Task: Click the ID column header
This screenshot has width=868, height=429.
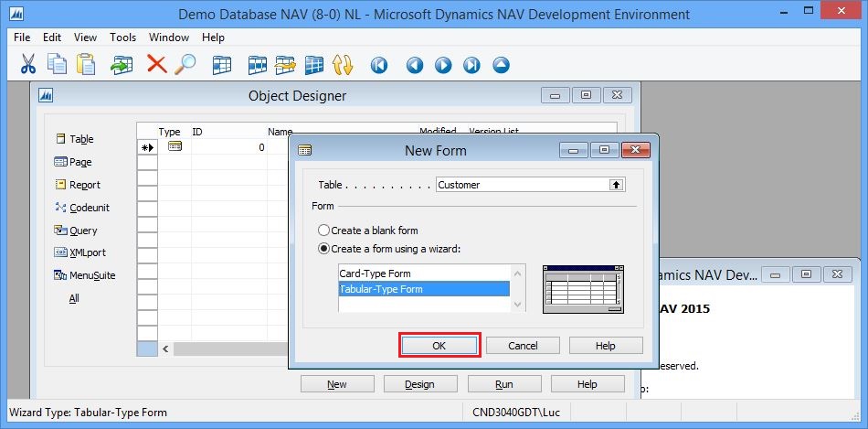Action: pos(197,132)
